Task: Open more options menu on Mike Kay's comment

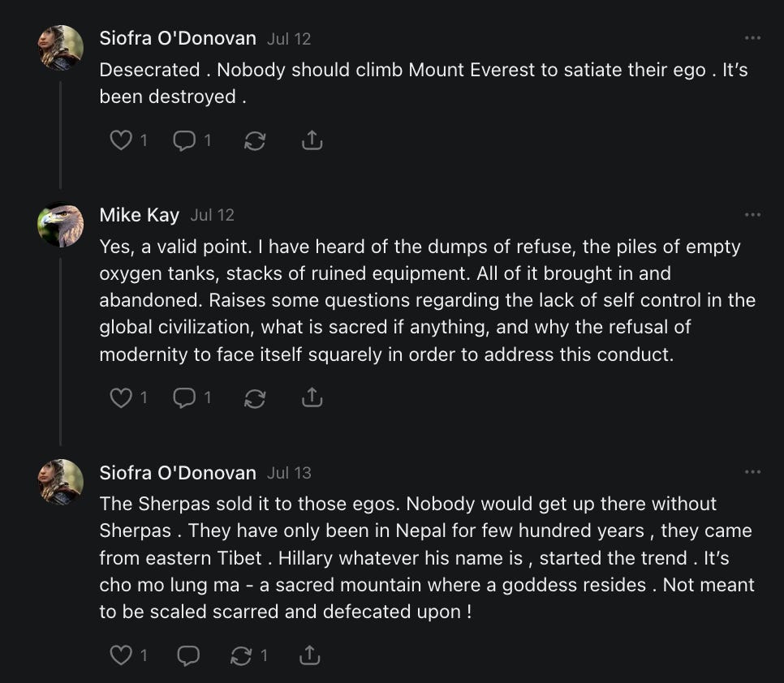Action: [x=752, y=215]
